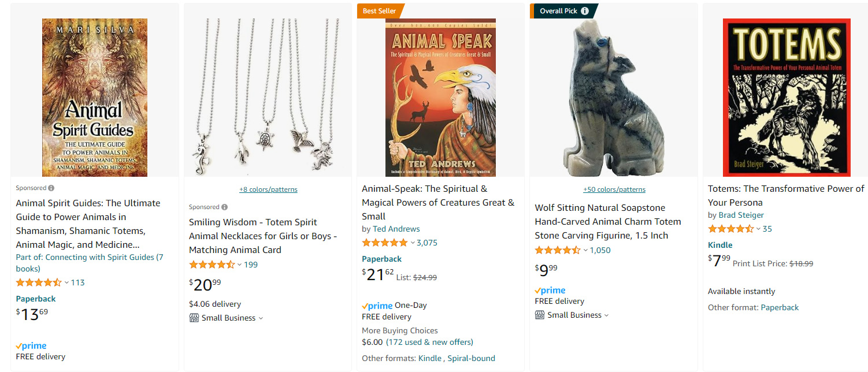Click the star rating for Animal-Speak
Screen dimensions: 868x372
(x=384, y=243)
